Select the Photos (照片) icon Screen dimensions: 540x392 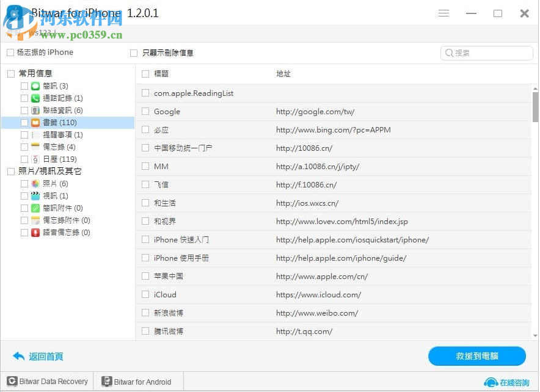35,183
